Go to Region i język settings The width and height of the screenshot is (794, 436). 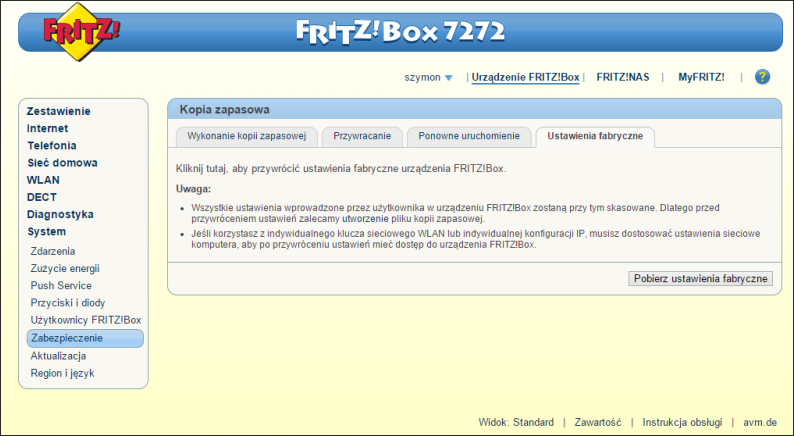click(62, 373)
